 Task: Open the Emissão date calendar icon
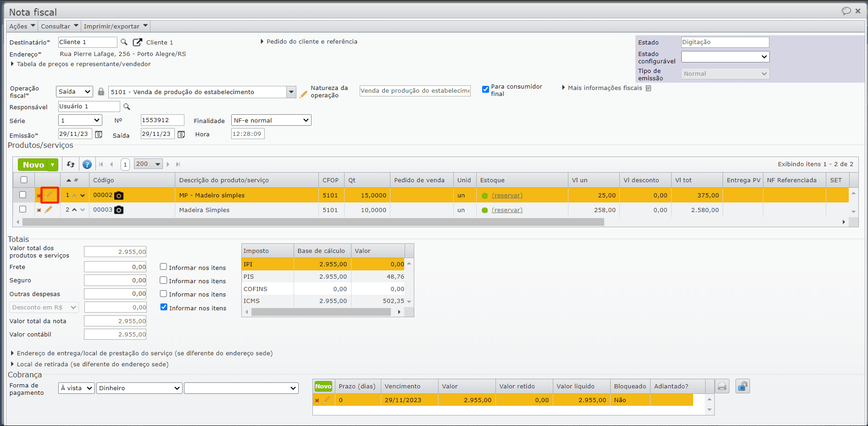[x=98, y=135]
